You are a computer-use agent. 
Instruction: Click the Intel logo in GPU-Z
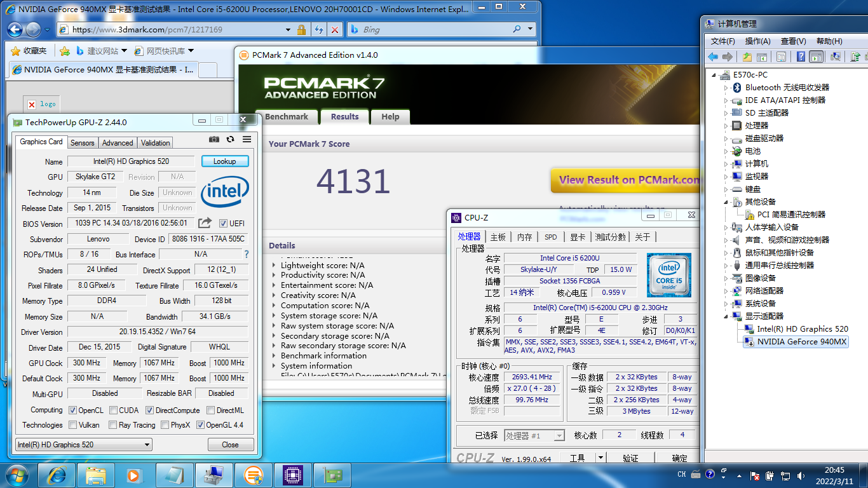[225, 192]
